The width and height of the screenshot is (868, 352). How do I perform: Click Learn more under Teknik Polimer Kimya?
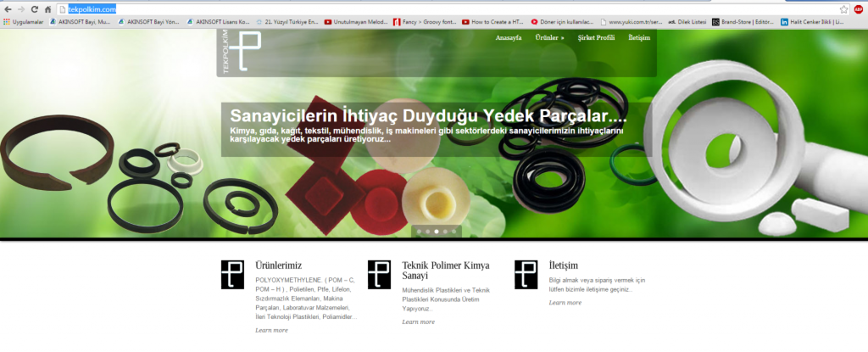pos(419,322)
